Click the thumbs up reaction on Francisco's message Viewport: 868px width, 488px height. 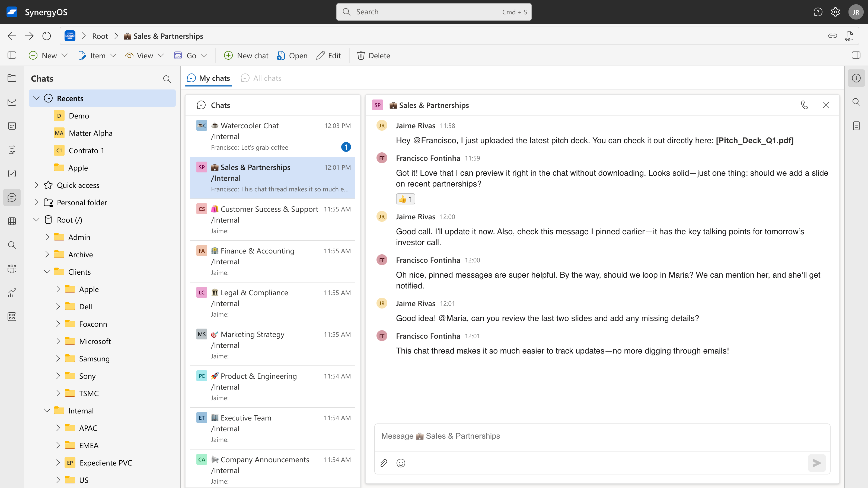click(x=405, y=199)
